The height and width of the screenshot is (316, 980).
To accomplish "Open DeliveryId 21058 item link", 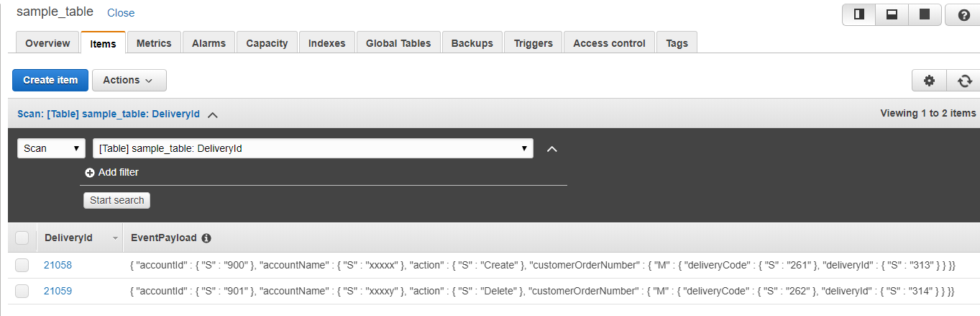I will point(58,265).
